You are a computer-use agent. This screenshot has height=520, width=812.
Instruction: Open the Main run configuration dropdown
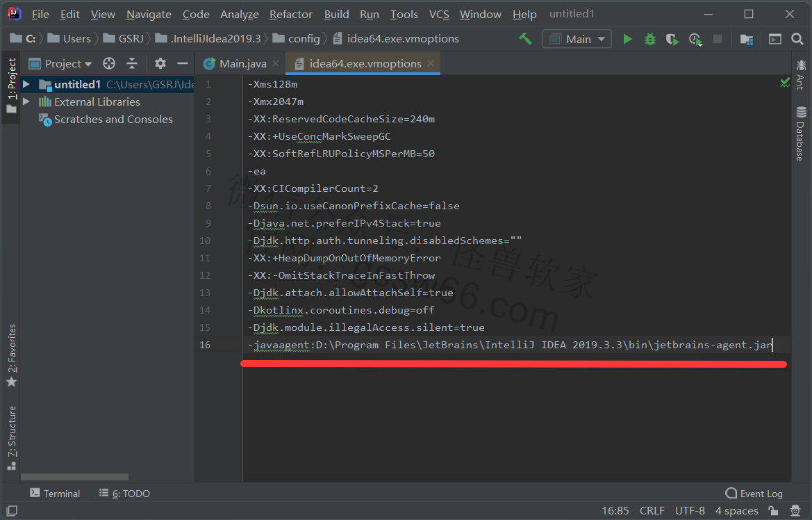577,39
